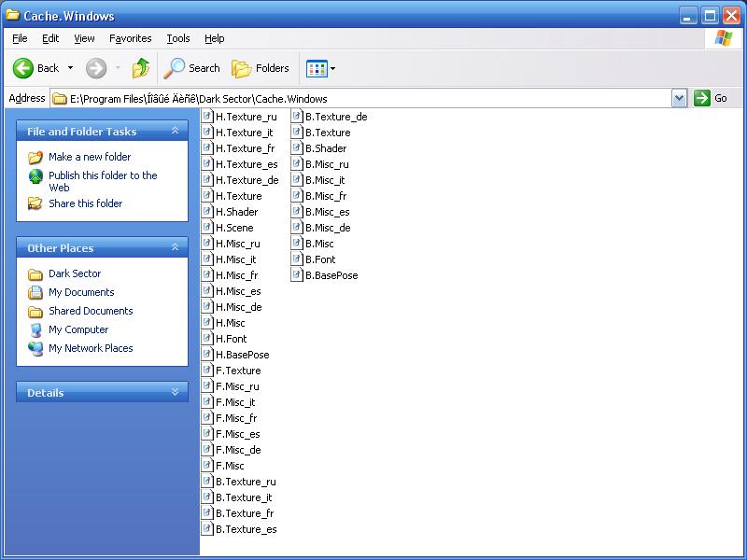Open the Edit menu
This screenshot has height=560, width=747.
pos(50,38)
